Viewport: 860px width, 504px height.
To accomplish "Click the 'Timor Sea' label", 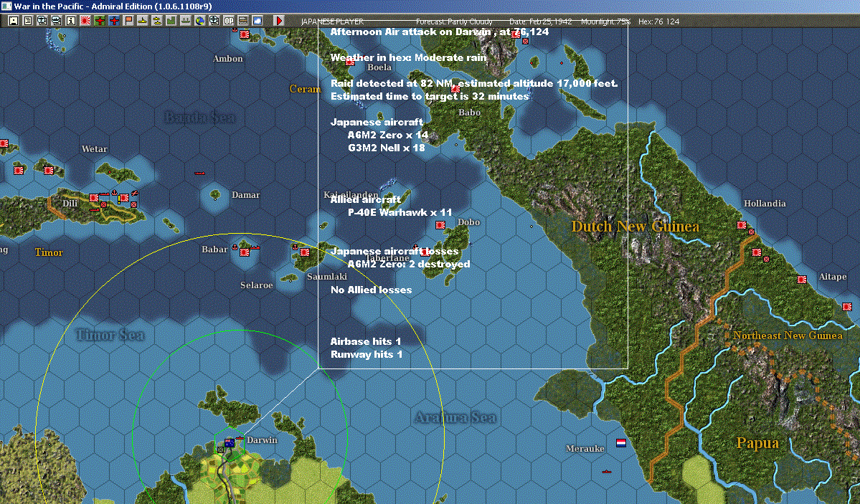I will [x=110, y=335].
